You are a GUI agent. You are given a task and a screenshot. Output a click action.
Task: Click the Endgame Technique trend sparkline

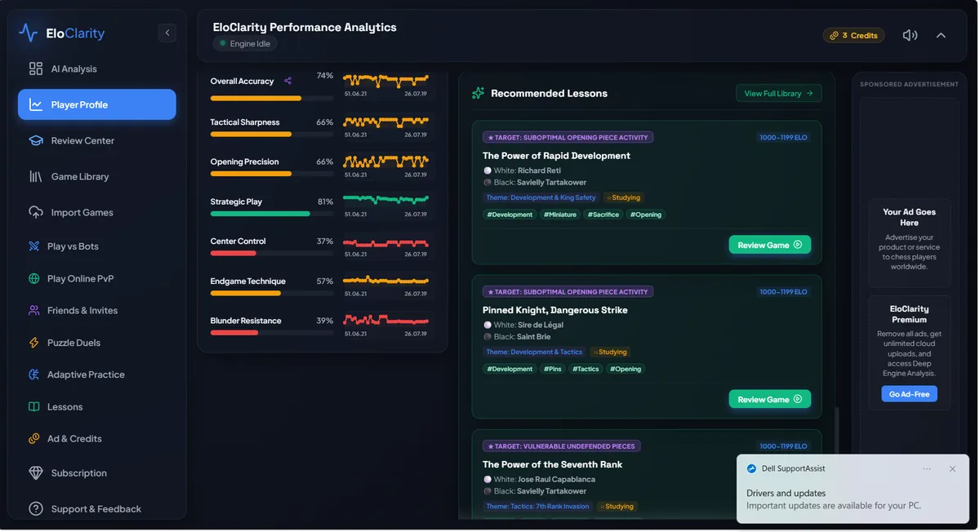(385, 280)
